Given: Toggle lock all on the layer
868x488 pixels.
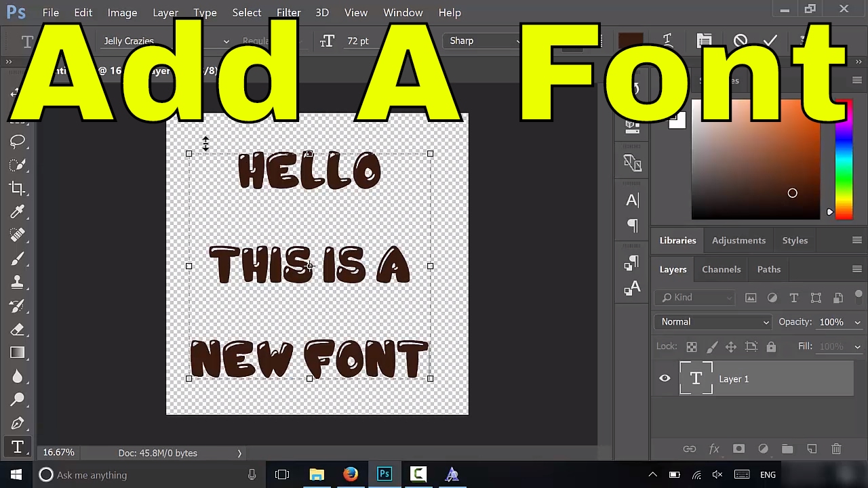Looking at the screenshot, I should coord(771,347).
